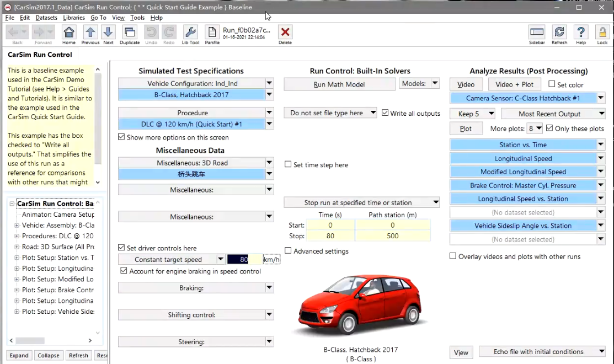Click the Video + Plot button
This screenshot has height=364, width=614.
pyautogui.click(x=514, y=84)
